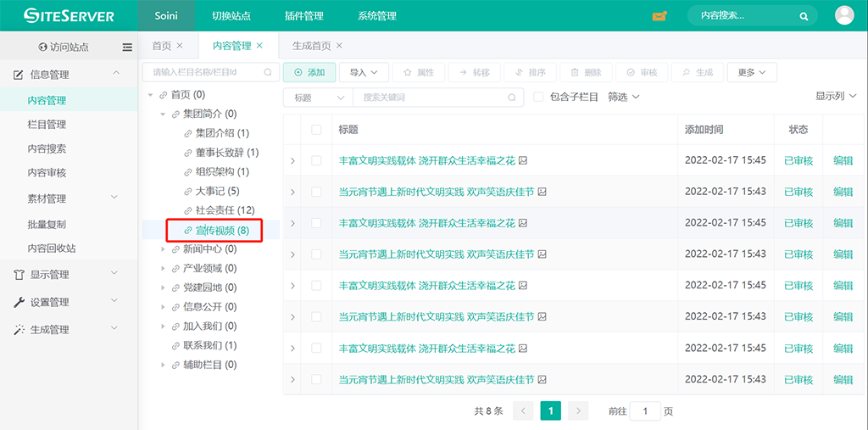Close the 内容管理 tab
The image size is (868, 430).
[x=259, y=46]
